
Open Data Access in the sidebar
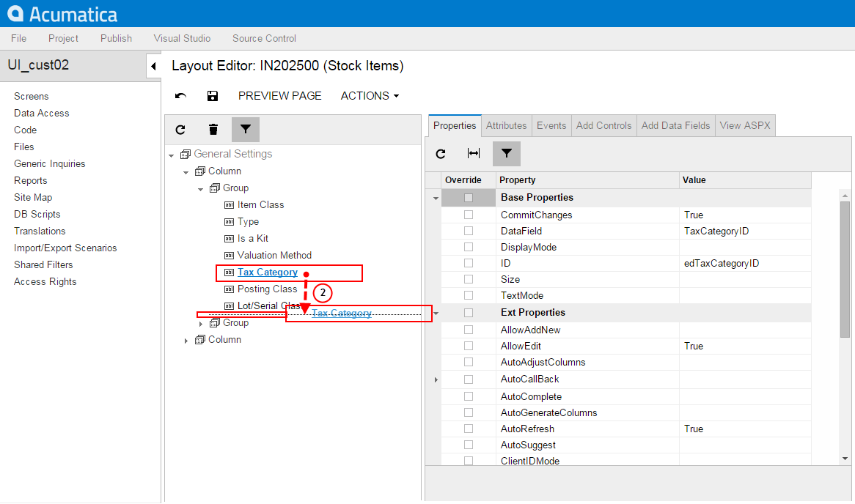tap(41, 113)
